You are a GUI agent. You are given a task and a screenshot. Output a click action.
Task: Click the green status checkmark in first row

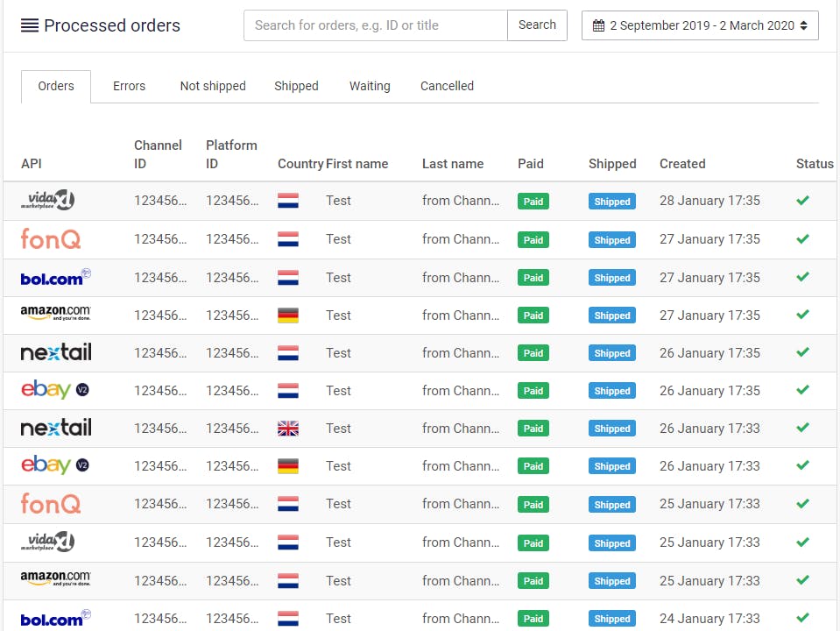coord(802,201)
